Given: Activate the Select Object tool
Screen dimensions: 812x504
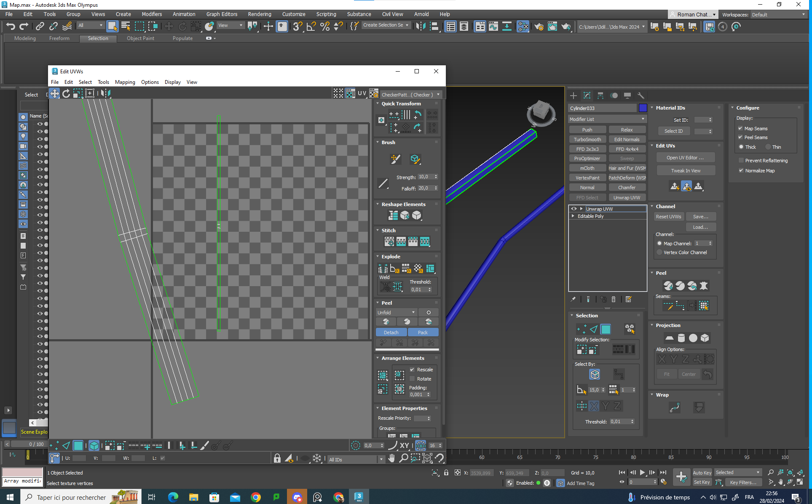Looking at the screenshot, I should tap(112, 27).
